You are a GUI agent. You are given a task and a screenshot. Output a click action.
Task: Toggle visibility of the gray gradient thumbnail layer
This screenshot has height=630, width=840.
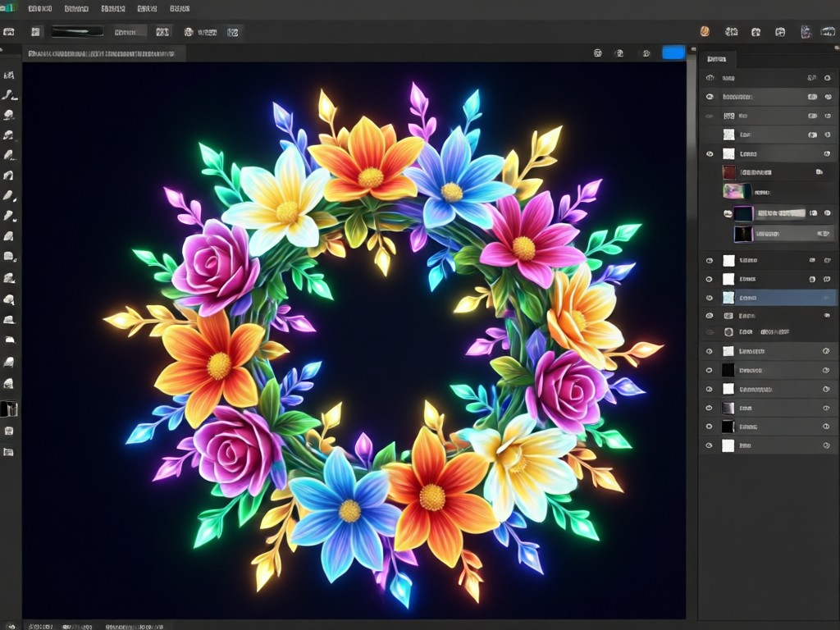(710, 408)
